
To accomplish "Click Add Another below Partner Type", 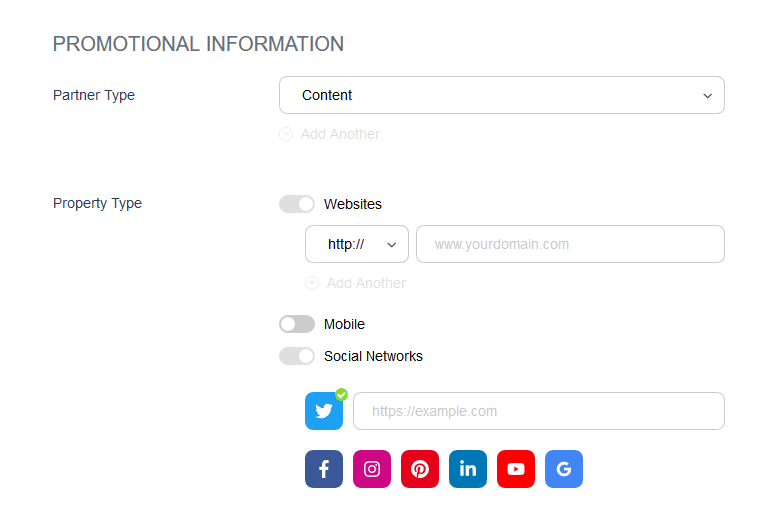I will point(340,134).
